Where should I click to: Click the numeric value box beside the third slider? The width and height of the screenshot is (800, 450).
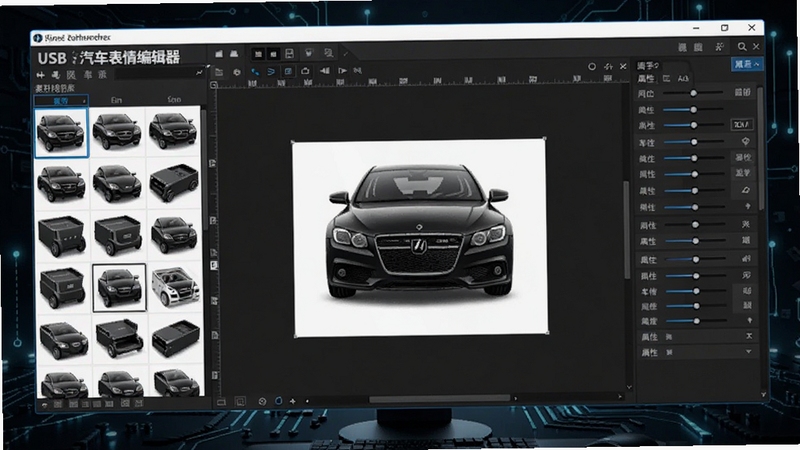pyautogui.click(x=742, y=124)
